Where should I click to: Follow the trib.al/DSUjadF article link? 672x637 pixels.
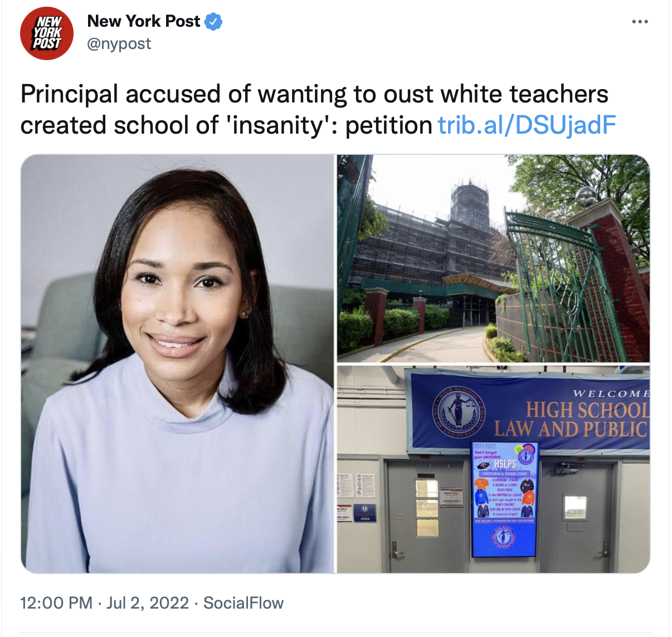coord(527,125)
